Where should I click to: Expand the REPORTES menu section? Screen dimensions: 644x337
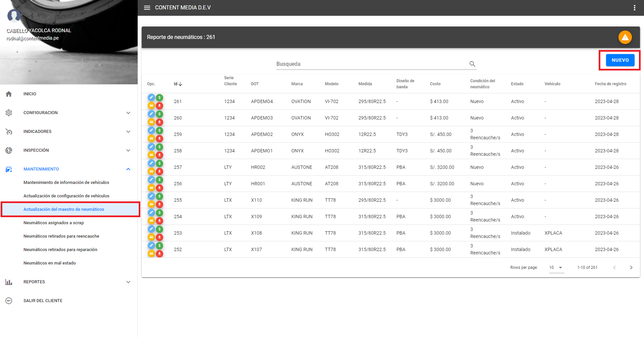coord(128,282)
